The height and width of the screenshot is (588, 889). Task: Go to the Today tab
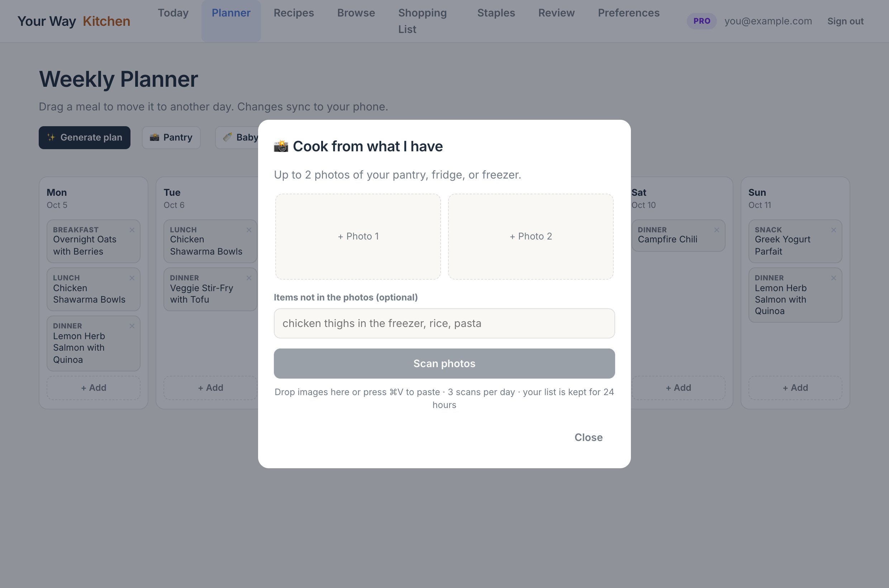click(x=173, y=13)
